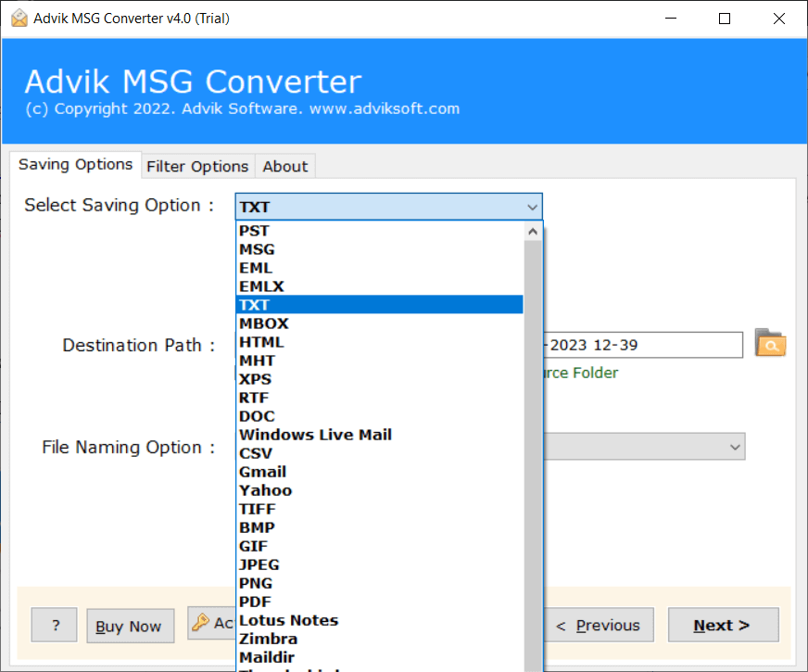Viewport: 808px width, 672px height.
Task: Open the Select Saving Option combo box
Action: coord(388,207)
